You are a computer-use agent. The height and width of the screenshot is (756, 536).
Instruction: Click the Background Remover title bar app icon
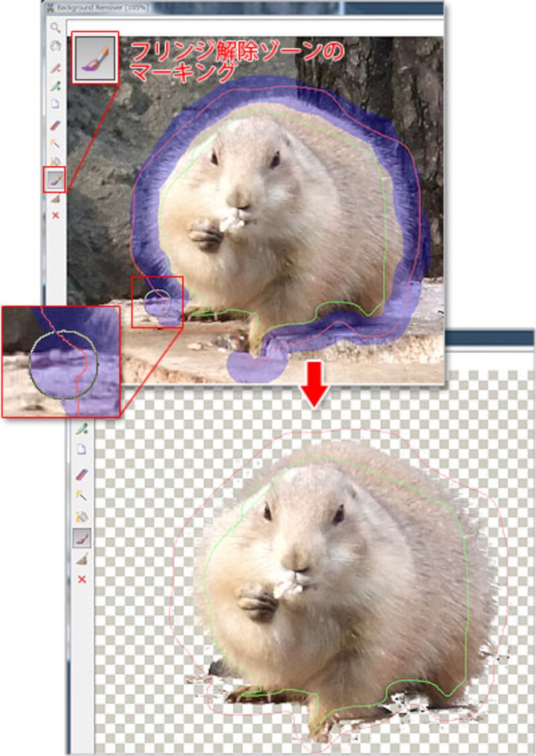(x=50, y=8)
